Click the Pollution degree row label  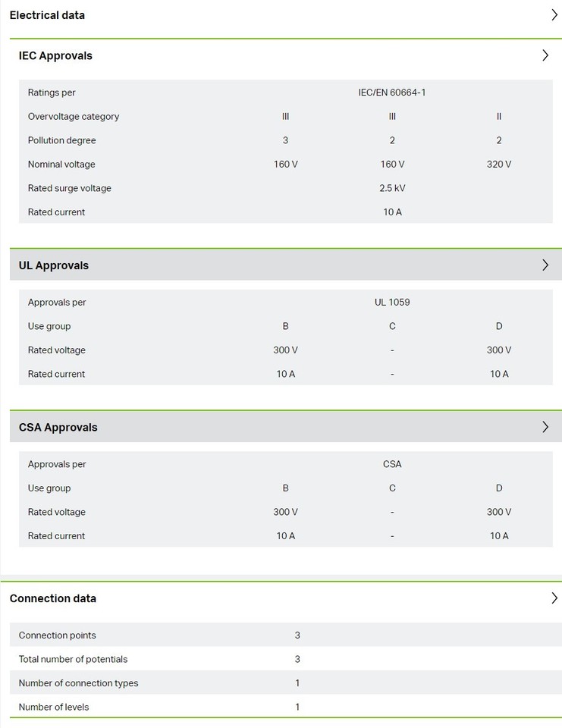coord(62,140)
